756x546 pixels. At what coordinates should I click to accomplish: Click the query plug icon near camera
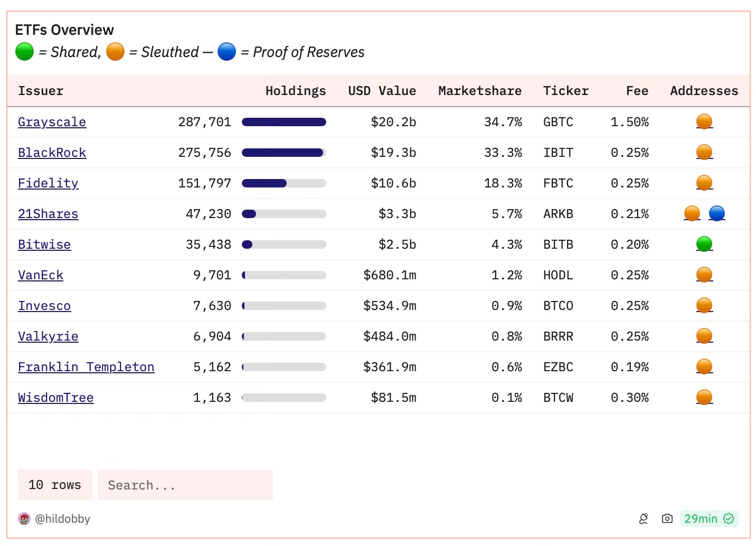click(x=644, y=519)
